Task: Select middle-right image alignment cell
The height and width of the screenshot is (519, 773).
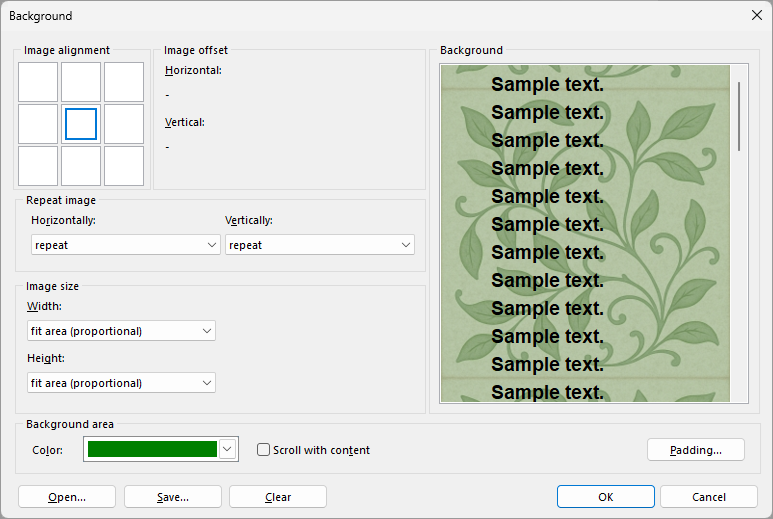Action: pyautogui.click(x=124, y=124)
